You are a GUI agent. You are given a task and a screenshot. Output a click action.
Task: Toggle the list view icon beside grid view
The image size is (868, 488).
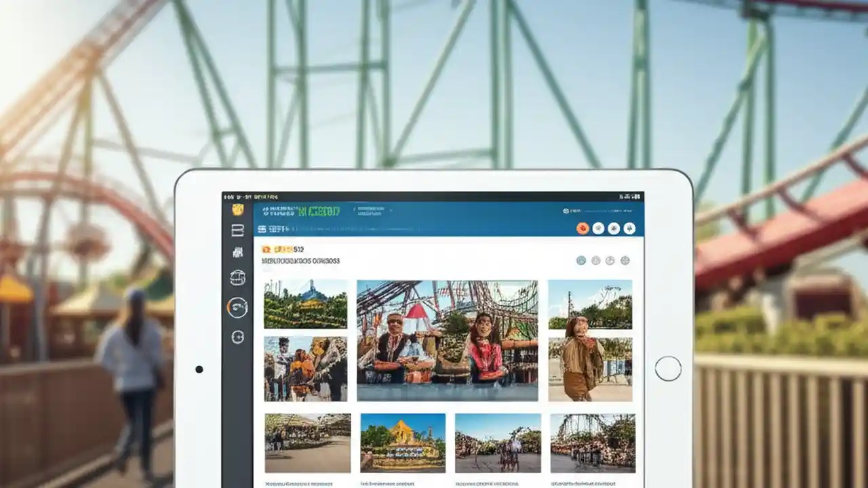[597, 260]
